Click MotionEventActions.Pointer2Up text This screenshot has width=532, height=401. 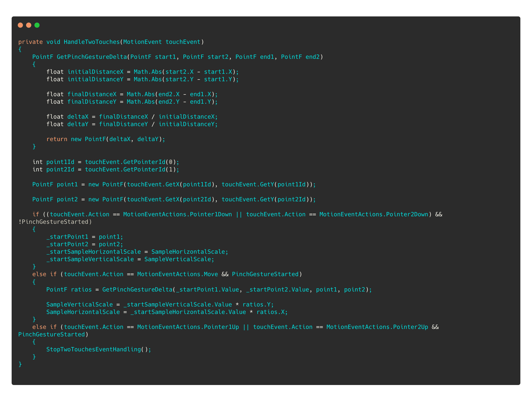[377, 327]
